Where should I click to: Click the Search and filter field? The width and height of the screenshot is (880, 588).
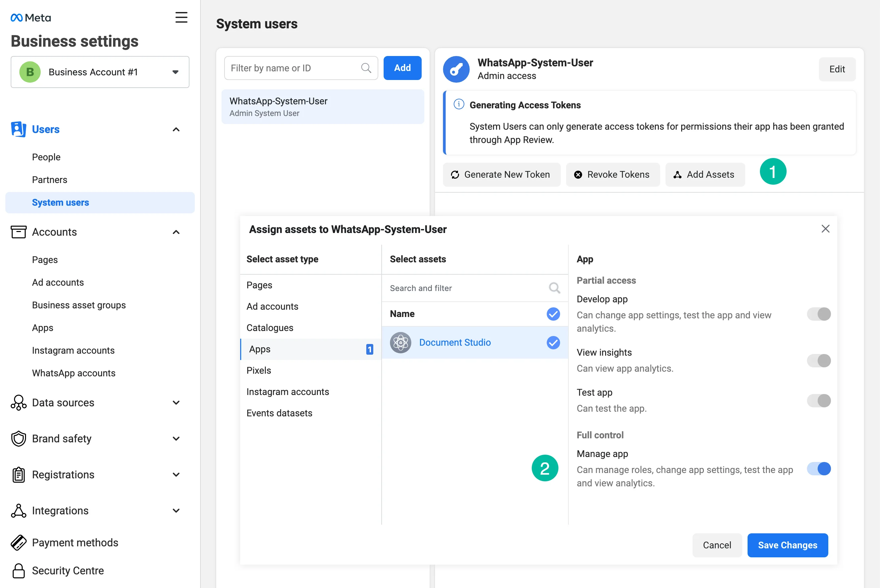point(475,288)
